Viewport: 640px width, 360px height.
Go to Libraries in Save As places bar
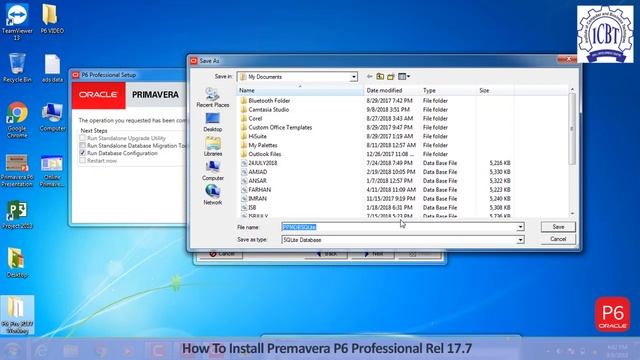pos(213,147)
